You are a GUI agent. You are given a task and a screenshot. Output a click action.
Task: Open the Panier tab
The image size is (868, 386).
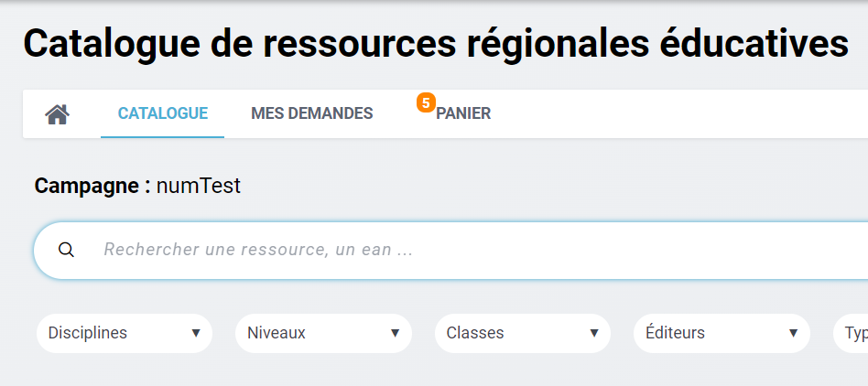[x=463, y=114]
